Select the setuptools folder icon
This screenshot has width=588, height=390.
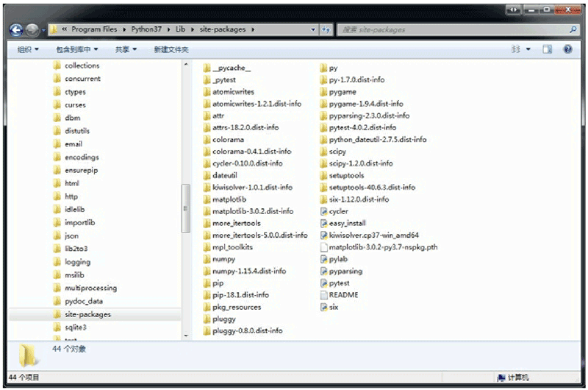pyautogui.click(x=323, y=175)
